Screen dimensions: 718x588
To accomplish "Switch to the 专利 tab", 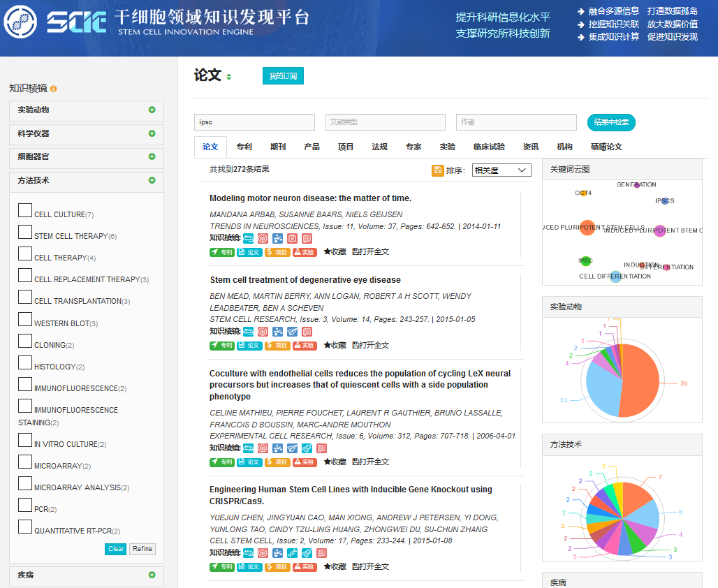I will point(244,147).
